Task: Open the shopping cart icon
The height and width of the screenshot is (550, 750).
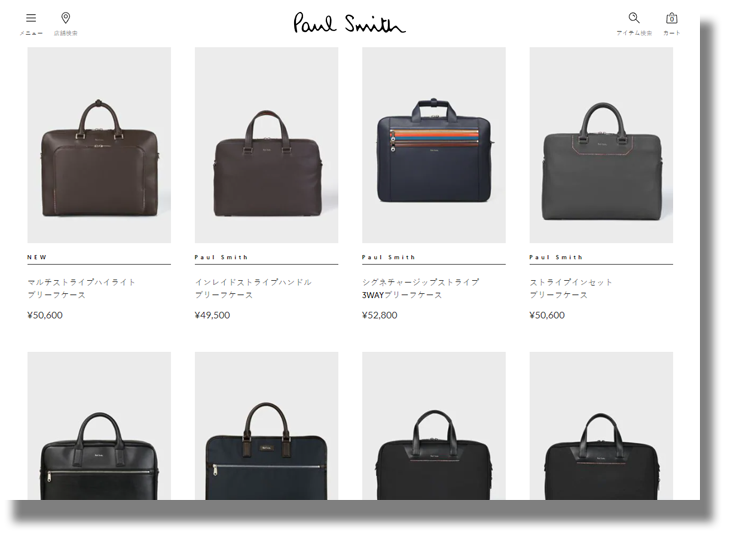Action: point(672,18)
